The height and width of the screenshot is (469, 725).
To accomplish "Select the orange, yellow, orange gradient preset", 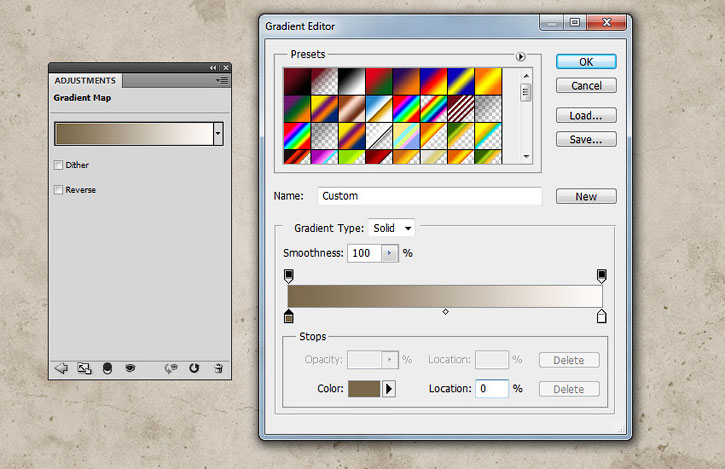I will (488, 81).
